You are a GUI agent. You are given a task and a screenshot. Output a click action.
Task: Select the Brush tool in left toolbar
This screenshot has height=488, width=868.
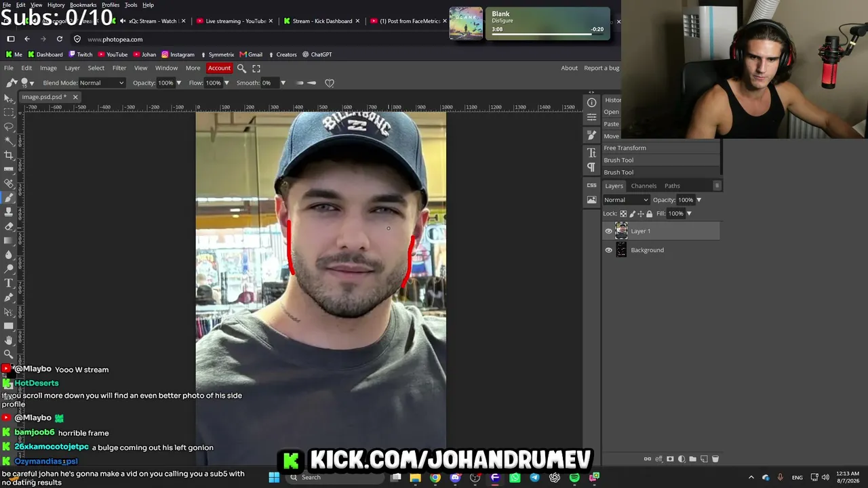click(9, 198)
